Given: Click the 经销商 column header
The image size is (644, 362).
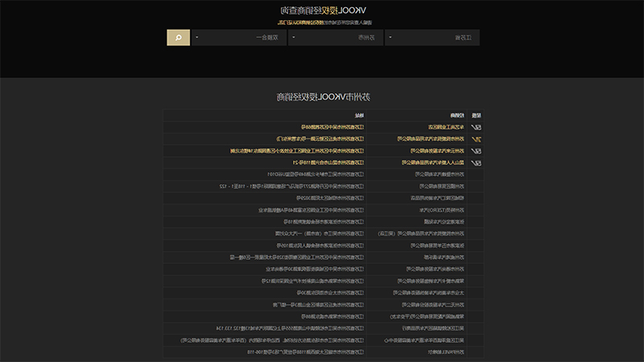Looking at the screenshot, I should [457, 115].
